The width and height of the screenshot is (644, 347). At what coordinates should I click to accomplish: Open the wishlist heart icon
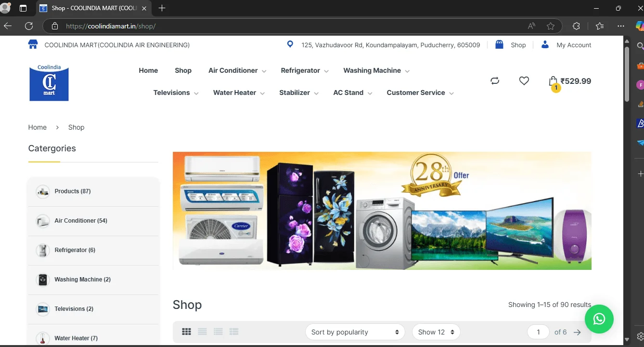click(x=524, y=81)
